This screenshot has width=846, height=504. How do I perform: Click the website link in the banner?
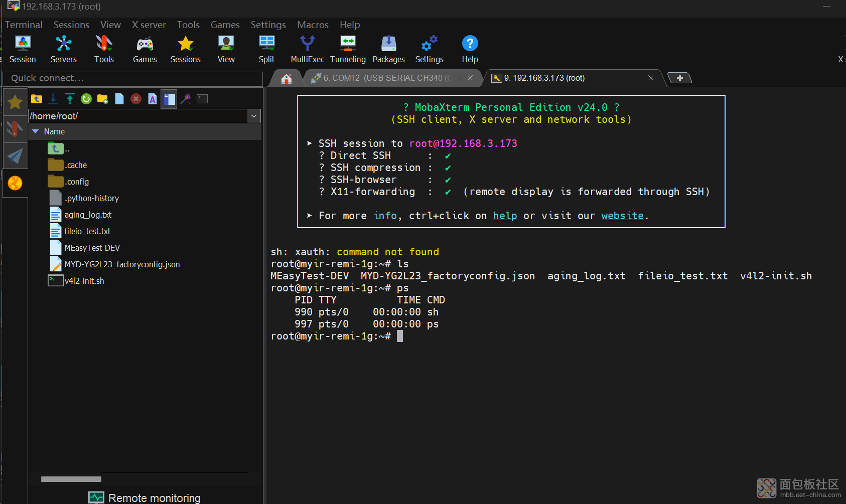coord(622,216)
